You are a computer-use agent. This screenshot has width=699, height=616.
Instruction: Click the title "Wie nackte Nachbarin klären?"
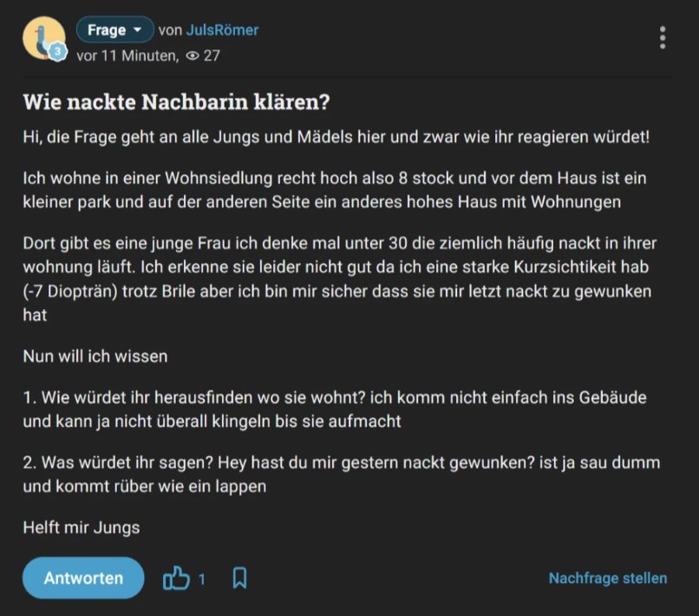coord(176,101)
